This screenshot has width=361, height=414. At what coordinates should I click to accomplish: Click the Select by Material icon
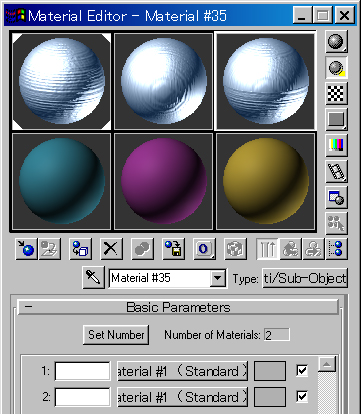click(x=336, y=223)
